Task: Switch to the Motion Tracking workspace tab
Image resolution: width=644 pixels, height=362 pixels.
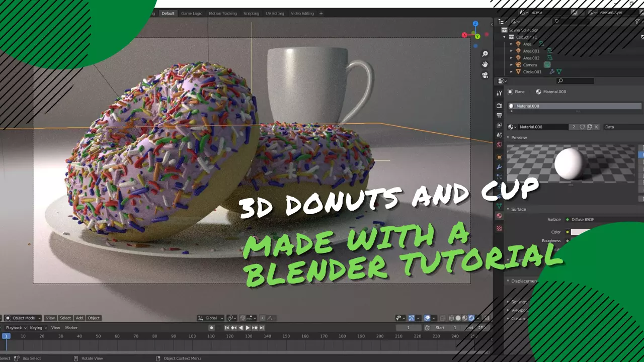Action: pyautogui.click(x=222, y=14)
